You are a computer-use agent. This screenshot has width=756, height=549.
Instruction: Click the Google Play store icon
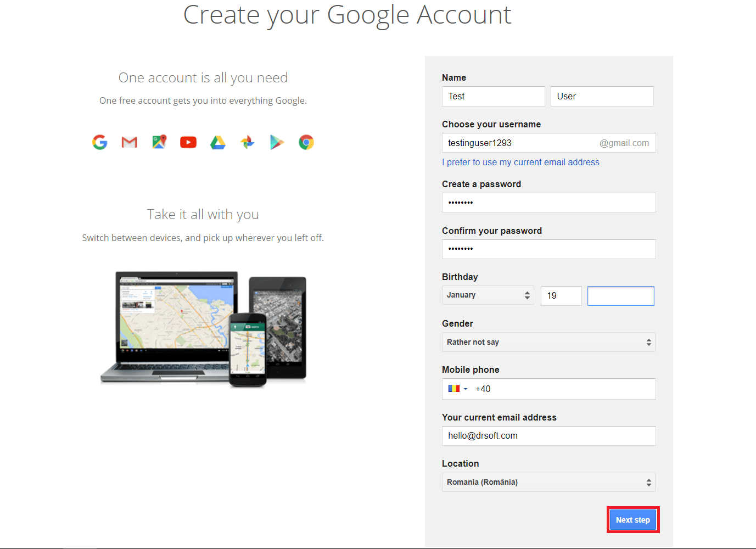coord(277,142)
